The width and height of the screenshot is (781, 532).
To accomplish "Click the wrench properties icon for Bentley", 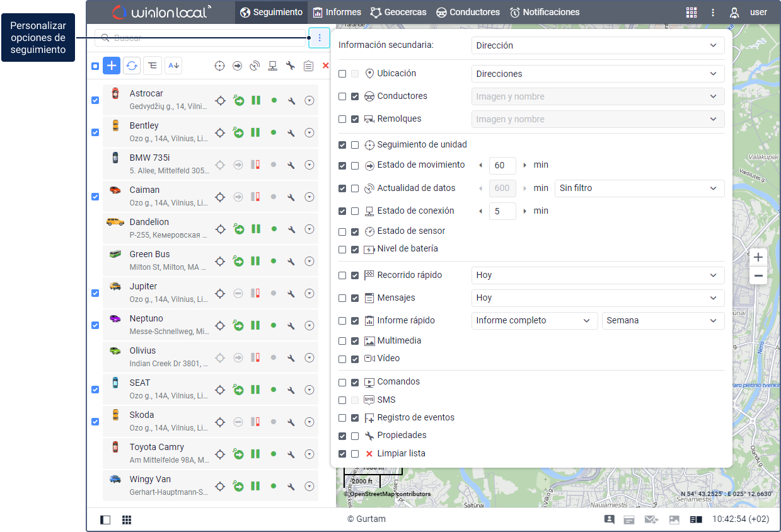I will 291,132.
